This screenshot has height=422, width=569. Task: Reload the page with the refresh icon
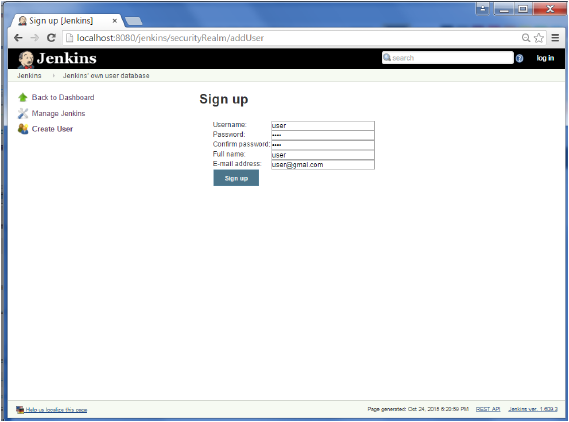[x=51, y=38]
